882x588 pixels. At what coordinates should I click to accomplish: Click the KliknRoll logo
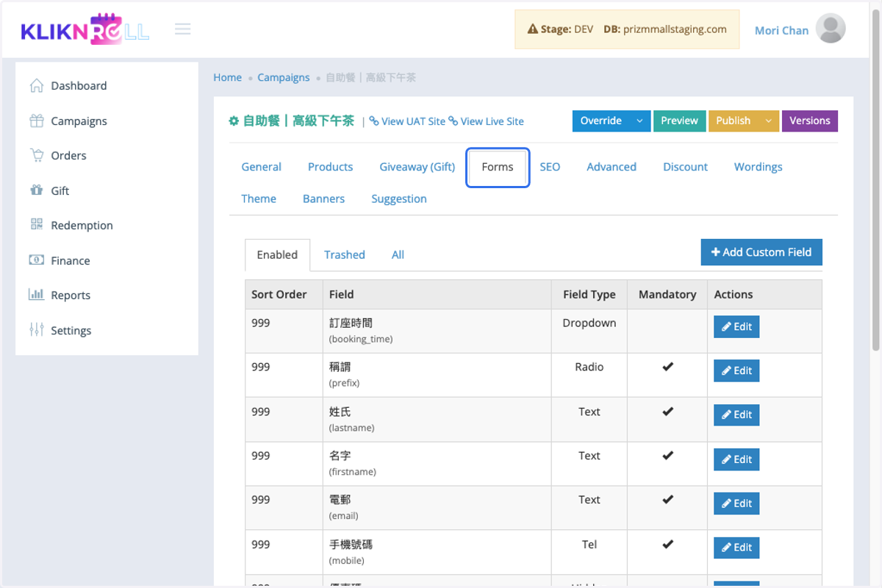pos(85,29)
